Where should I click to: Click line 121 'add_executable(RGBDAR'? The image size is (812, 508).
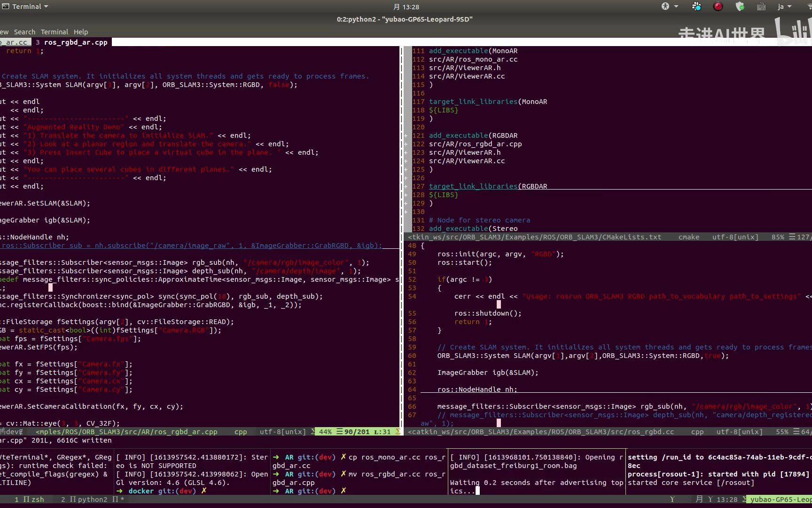[x=473, y=135]
